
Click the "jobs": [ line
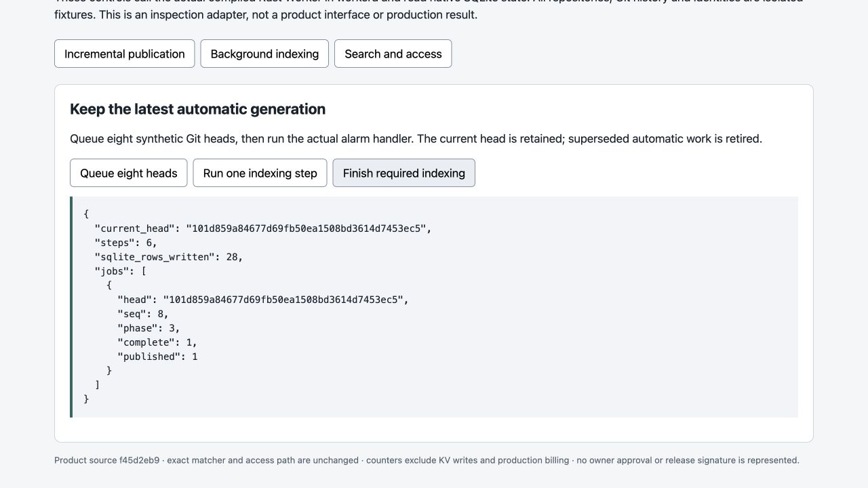click(121, 271)
